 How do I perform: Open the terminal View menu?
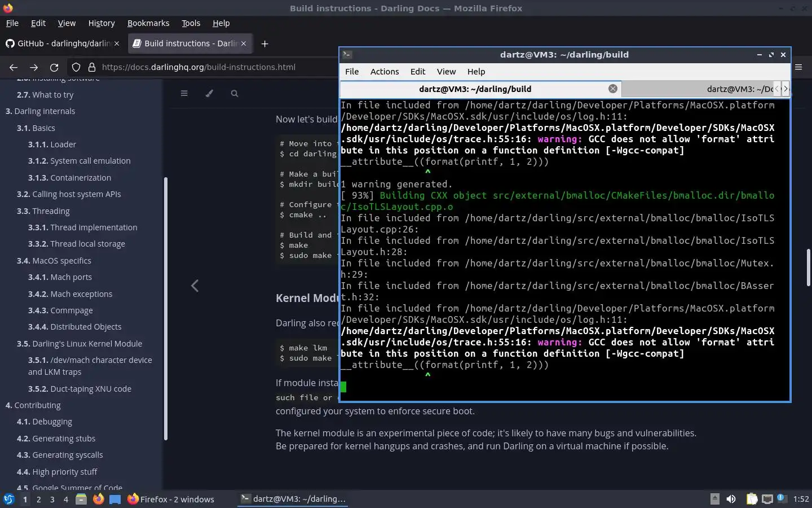(446, 72)
